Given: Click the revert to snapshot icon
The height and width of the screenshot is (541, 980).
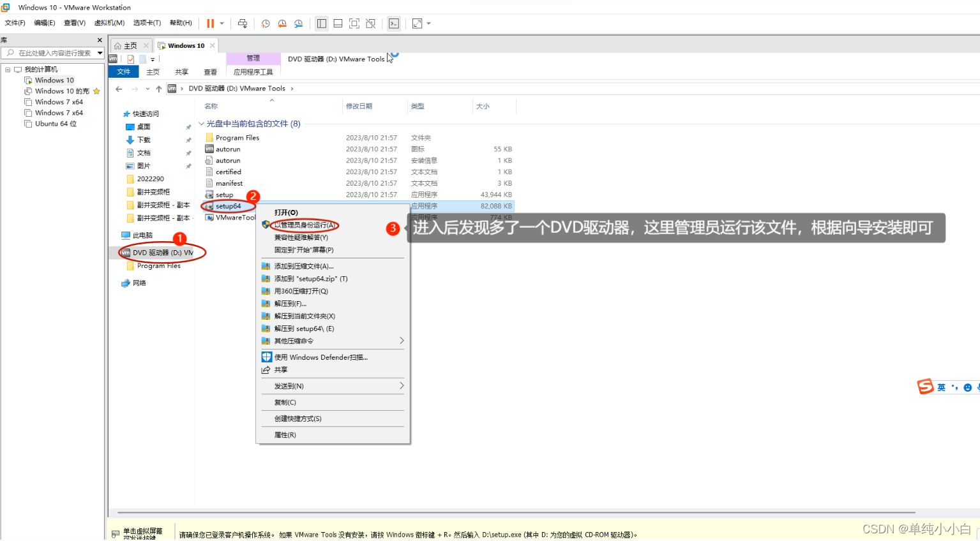Looking at the screenshot, I should pyautogui.click(x=282, y=24).
